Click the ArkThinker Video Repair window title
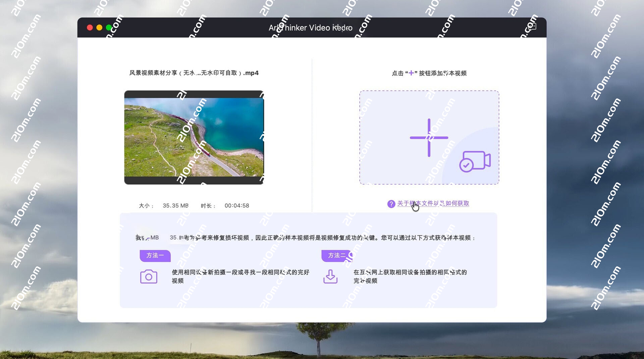Screen dimensions: 644x359 tap(310, 28)
